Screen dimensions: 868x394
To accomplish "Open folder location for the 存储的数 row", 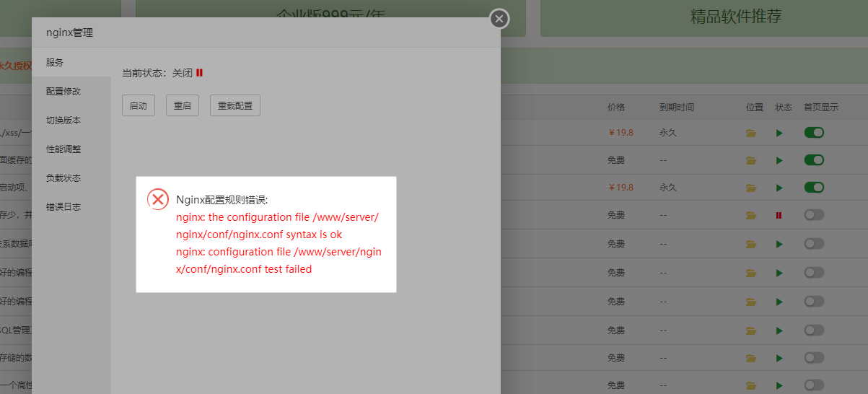I will click(x=751, y=358).
